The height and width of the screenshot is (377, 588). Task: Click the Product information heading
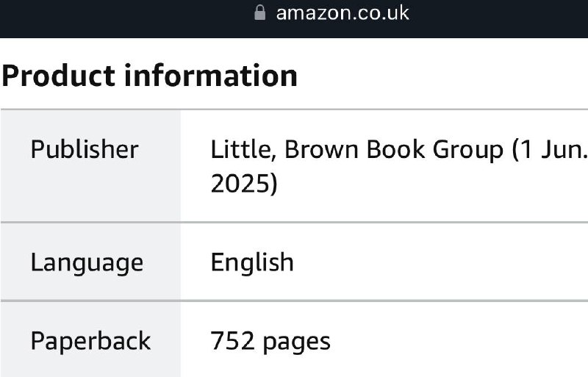point(150,76)
